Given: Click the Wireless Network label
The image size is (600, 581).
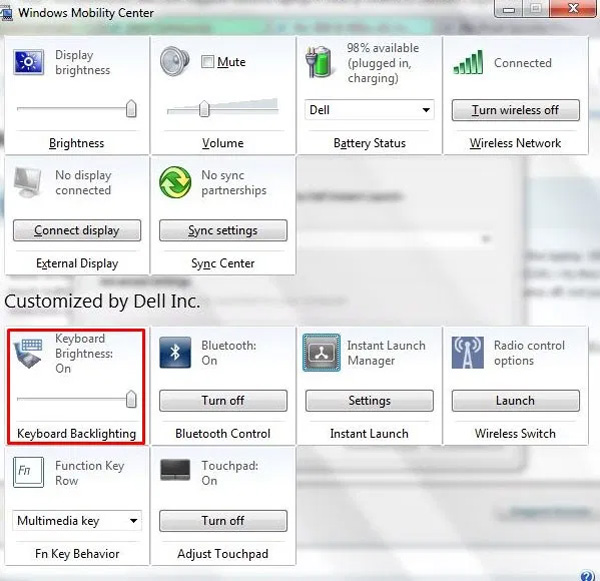Looking at the screenshot, I should [x=515, y=143].
